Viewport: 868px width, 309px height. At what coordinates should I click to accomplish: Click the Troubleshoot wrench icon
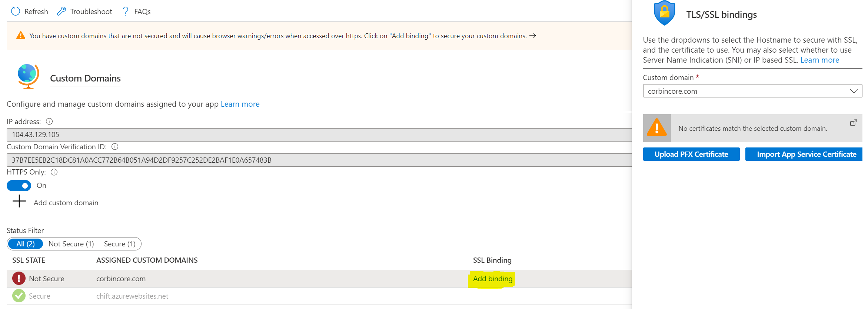(61, 11)
